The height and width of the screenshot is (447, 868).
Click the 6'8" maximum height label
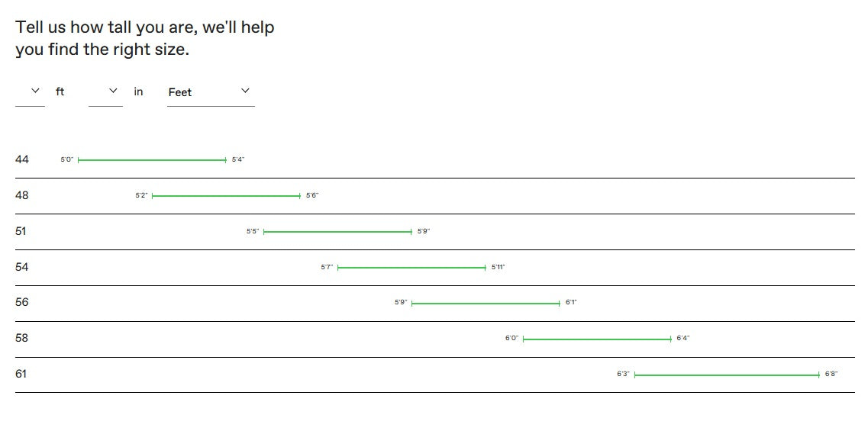point(831,375)
